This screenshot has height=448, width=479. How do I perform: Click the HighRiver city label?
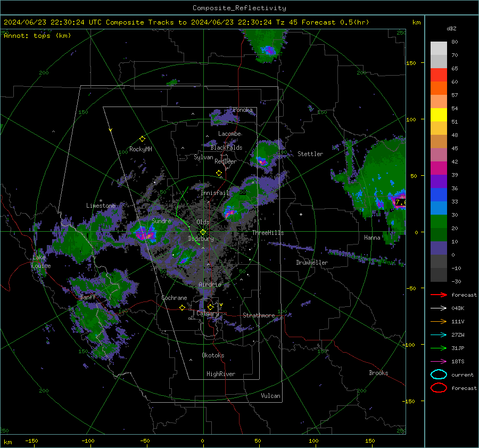click(221, 374)
